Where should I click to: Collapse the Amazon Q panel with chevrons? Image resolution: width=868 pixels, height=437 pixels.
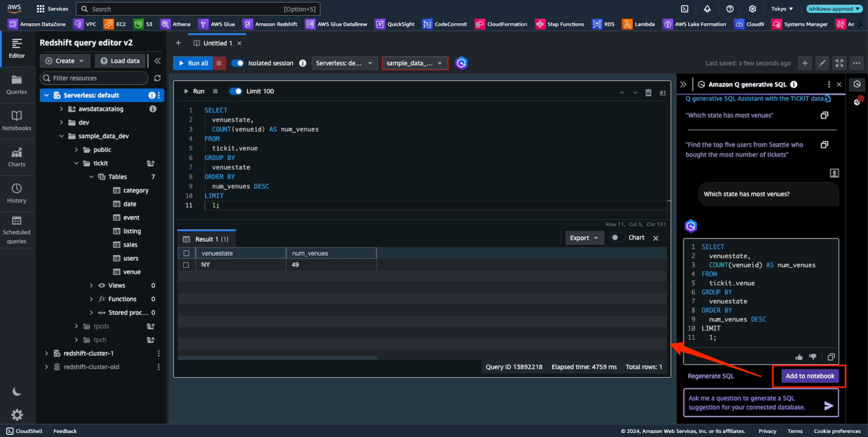(x=684, y=85)
